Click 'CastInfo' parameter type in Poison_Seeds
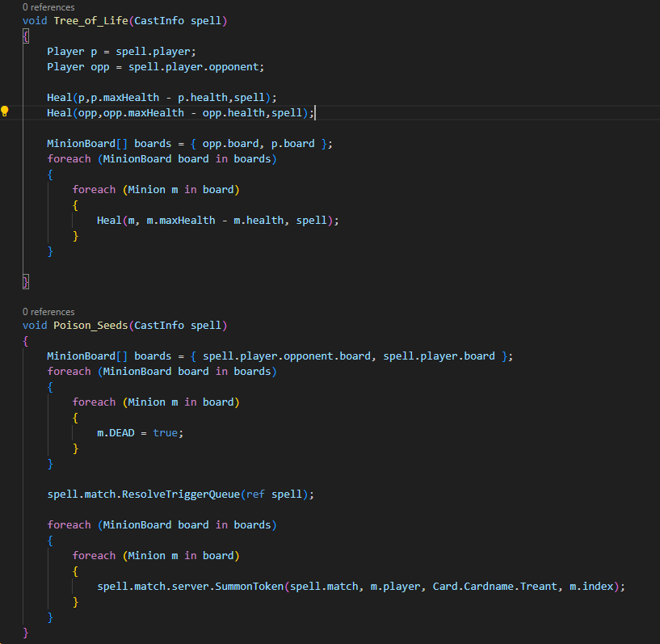 159,326
